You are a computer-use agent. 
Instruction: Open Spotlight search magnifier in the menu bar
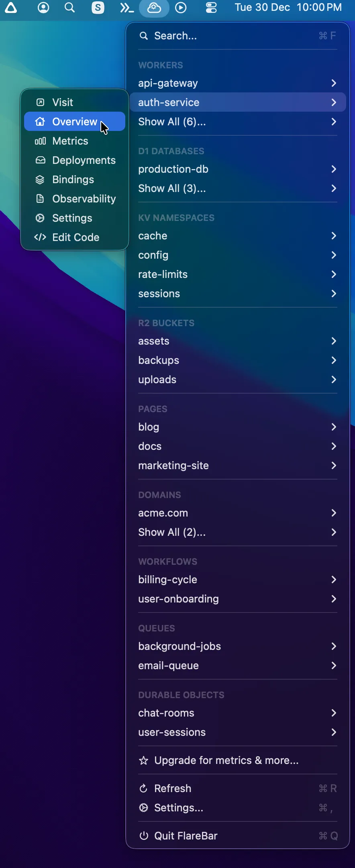69,8
